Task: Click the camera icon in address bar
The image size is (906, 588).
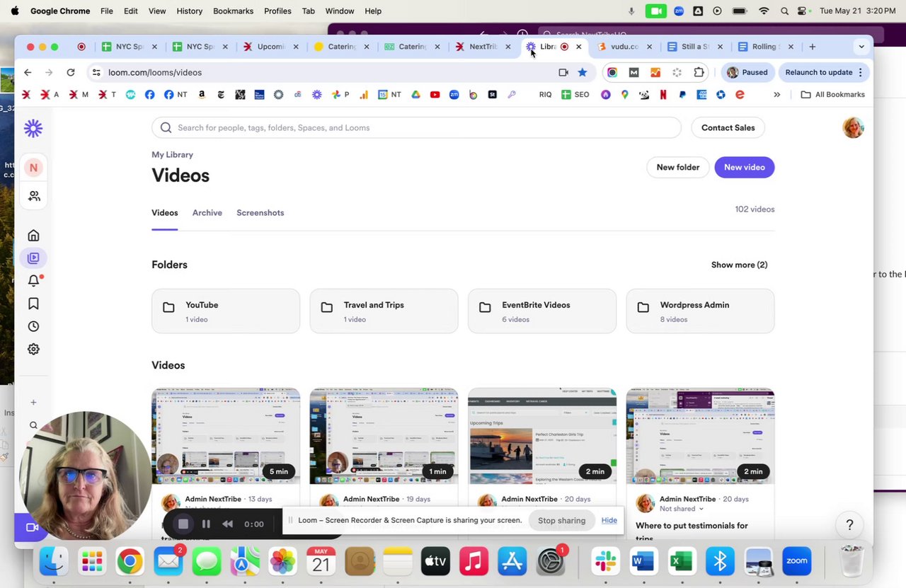Action: click(x=563, y=72)
